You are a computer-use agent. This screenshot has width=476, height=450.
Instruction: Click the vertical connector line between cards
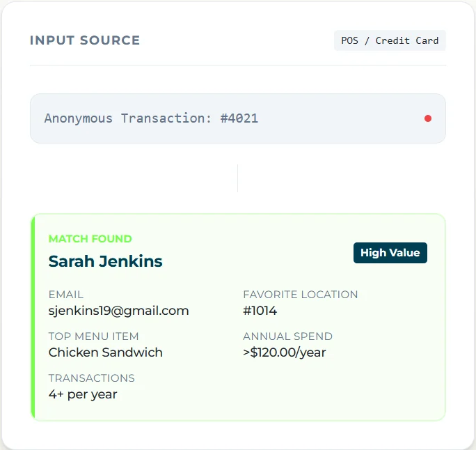[237, 178]
